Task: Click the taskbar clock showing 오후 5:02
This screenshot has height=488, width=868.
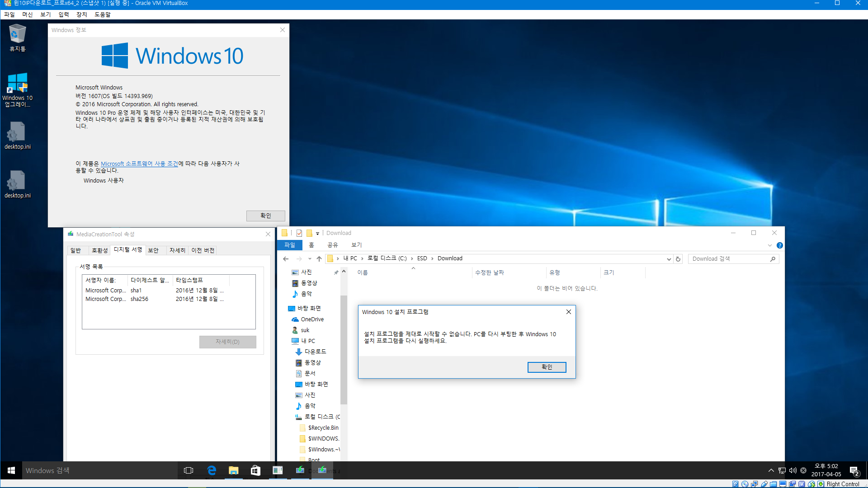Action: click(x=826, y=470)
